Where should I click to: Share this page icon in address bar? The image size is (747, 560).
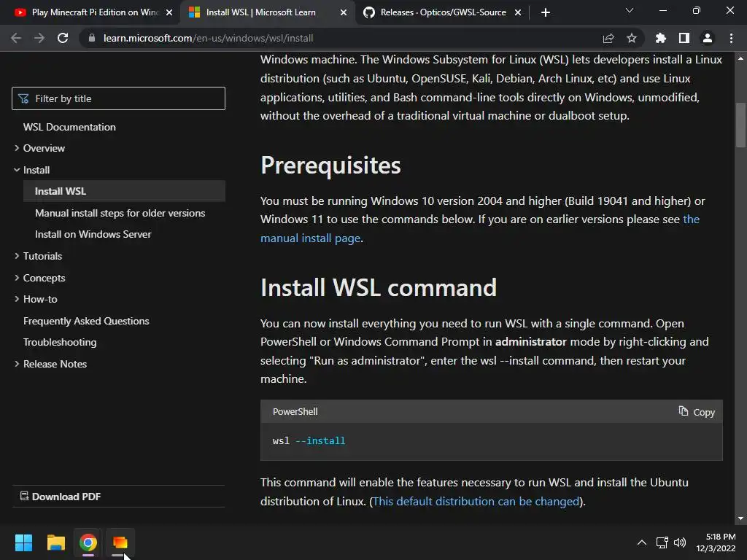point(608,38)
